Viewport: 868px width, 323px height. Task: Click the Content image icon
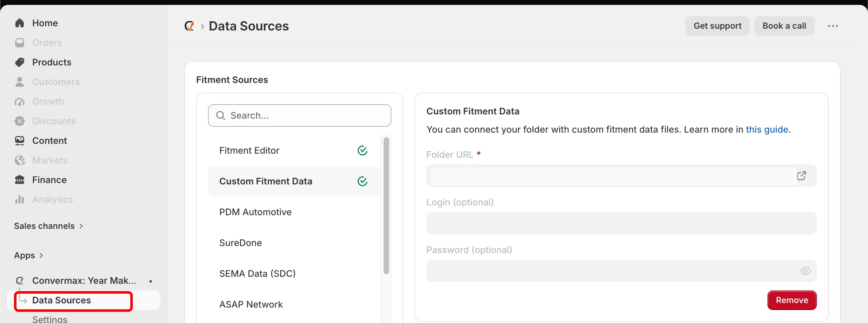tap(20, 141)
